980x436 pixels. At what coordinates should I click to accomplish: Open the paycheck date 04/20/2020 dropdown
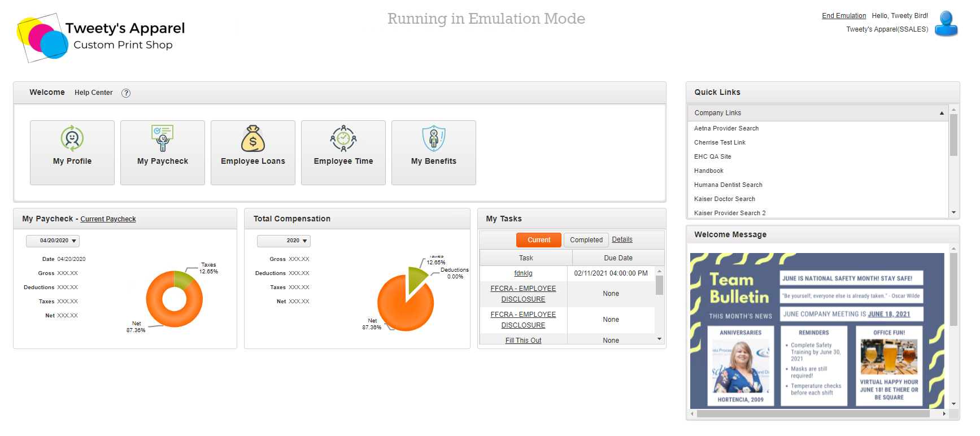(53, 241)
